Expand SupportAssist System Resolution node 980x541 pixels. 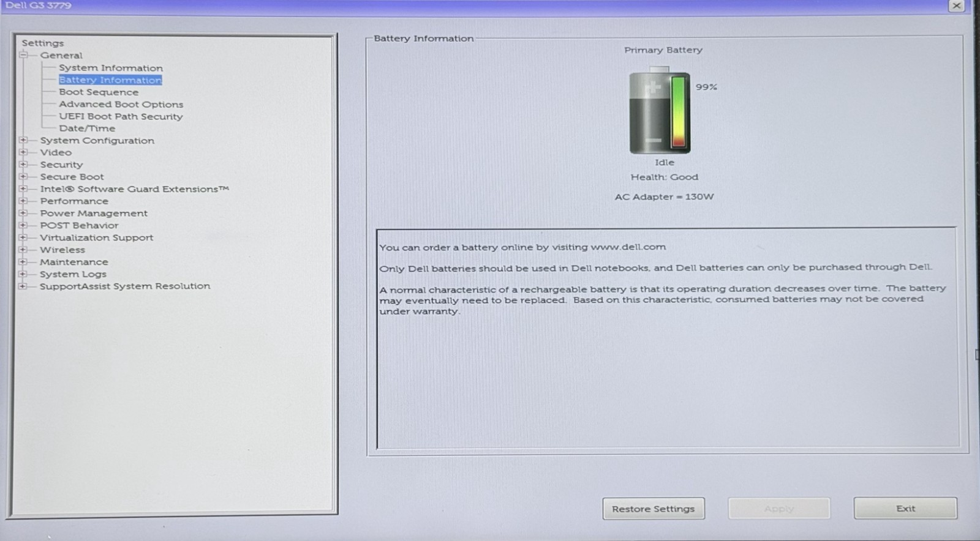point(23,286)
